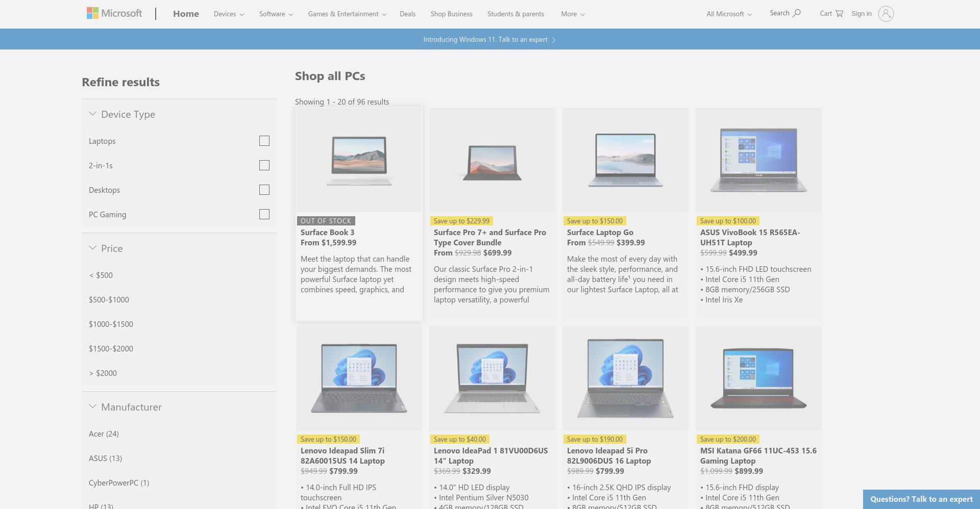Filter by CyberPowerPC (1) manufacturer
The height and width of the screenshot is (509, 980).
119,483
